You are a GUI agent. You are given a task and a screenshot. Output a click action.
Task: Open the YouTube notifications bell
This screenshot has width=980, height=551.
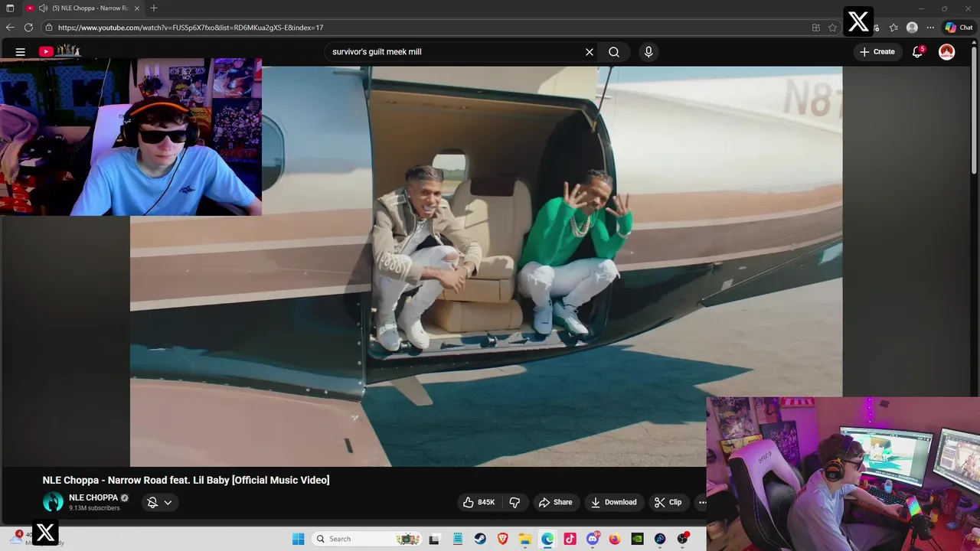click(x=917, y=52)
